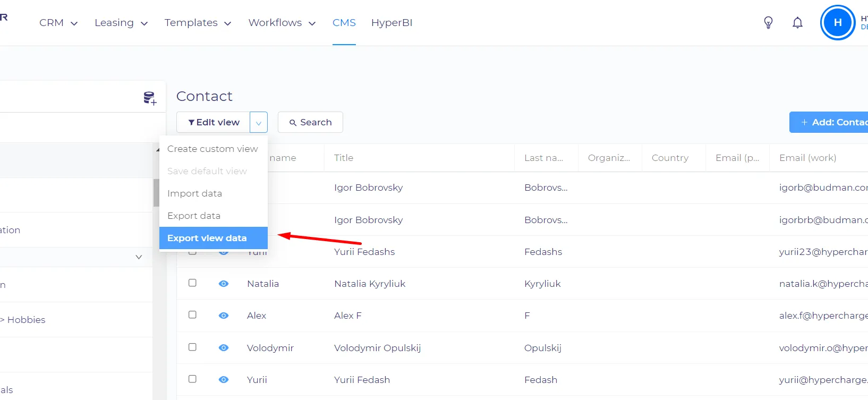Viewport: 868px width, 400px height.
Task: Check the Natalia Kyryliuk row checkbox
Action: pos(192,283)
